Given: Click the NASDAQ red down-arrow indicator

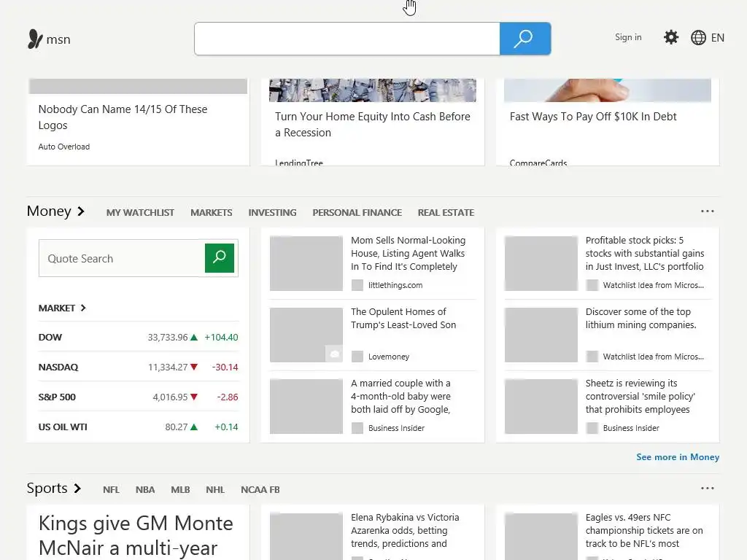Looking at the screenshot, I should pyautogui.click(x=193, y=367).
